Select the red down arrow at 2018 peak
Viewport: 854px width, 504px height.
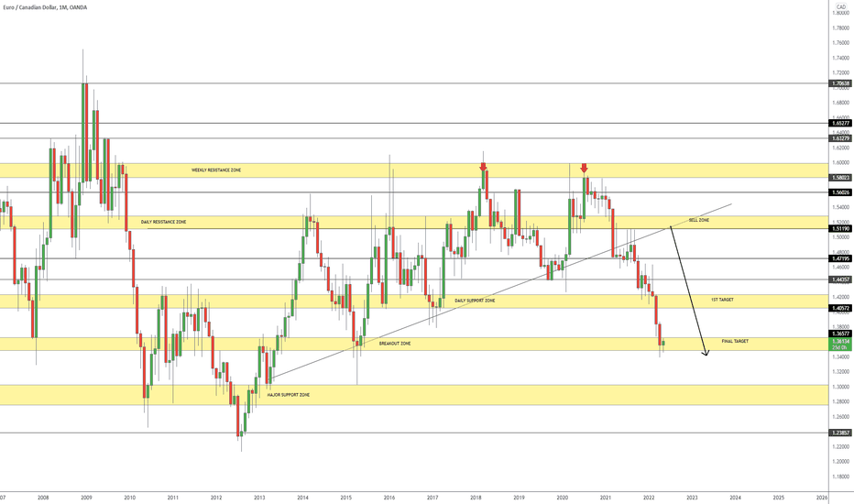483,167
